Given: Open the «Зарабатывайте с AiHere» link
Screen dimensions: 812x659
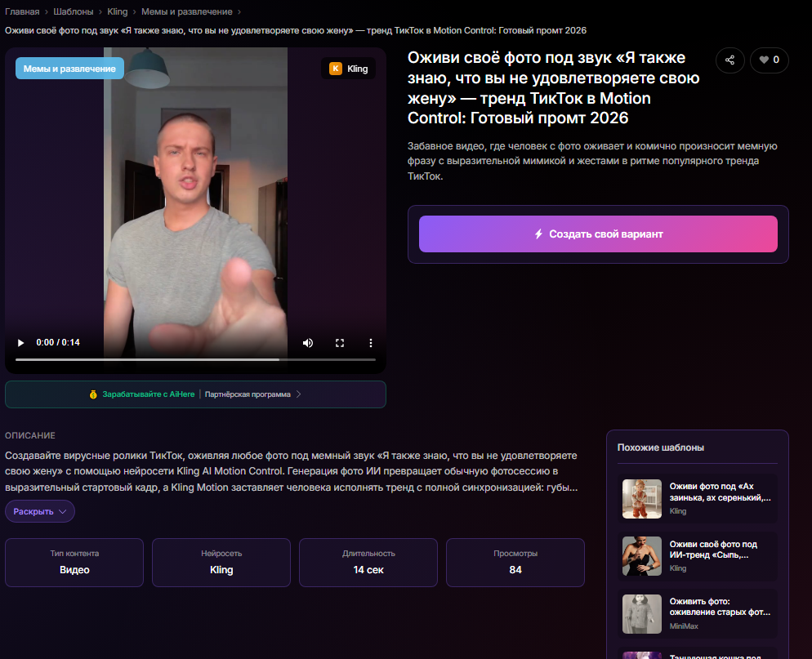Looking at the screenshot, I should [148, 394].
